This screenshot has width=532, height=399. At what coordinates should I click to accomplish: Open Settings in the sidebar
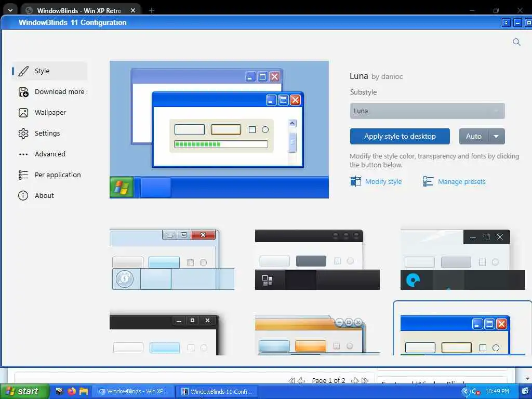(49, 134)
